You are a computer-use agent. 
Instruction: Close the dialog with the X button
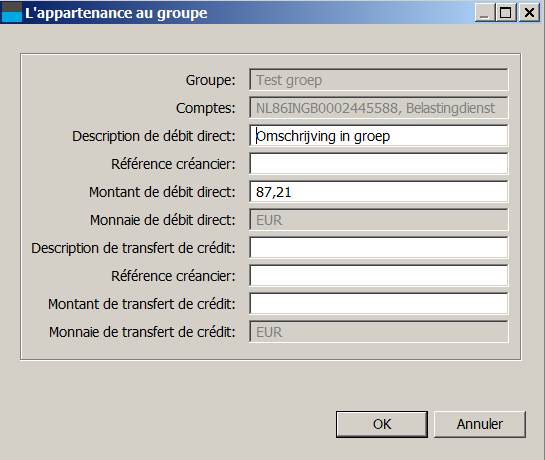(x=529, y=13)
